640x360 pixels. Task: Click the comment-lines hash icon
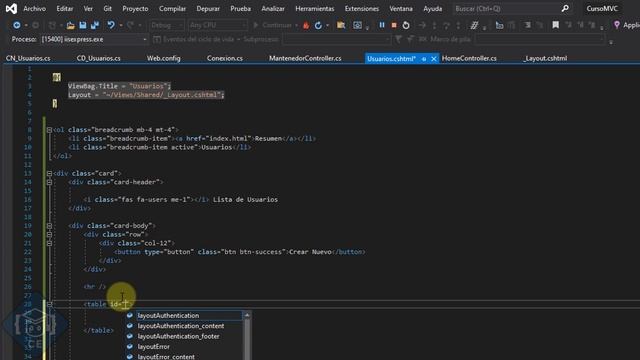point(474,25)
